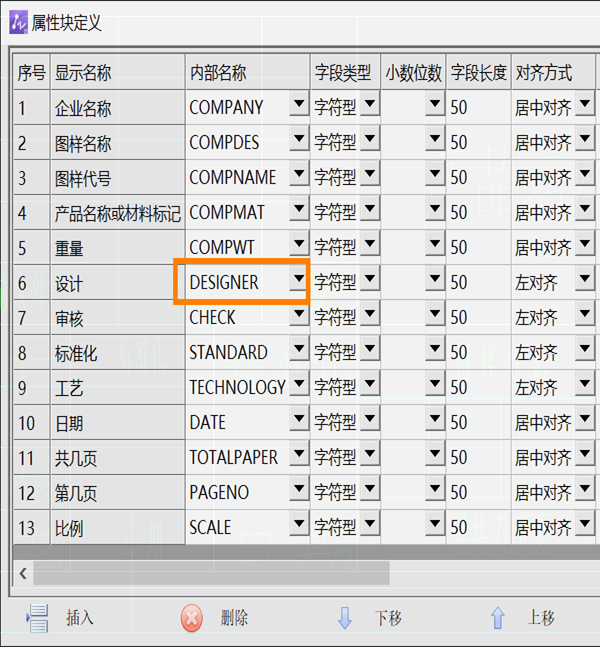Open alignment dropdown in 日期 row
This screenshot has width=600, height=647.
[x=585, y=419]
